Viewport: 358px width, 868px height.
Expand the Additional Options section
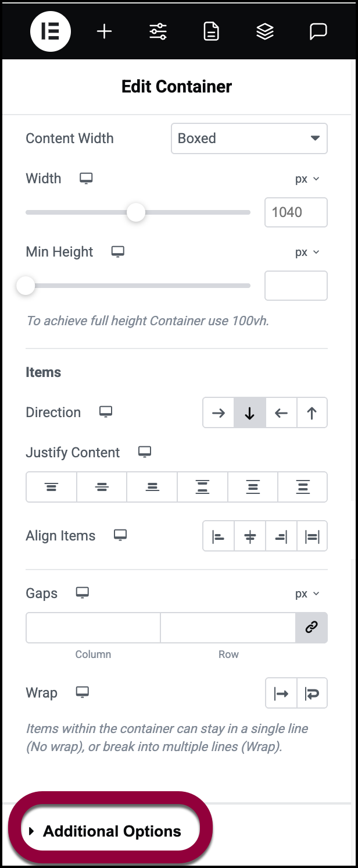pos(112,831)
